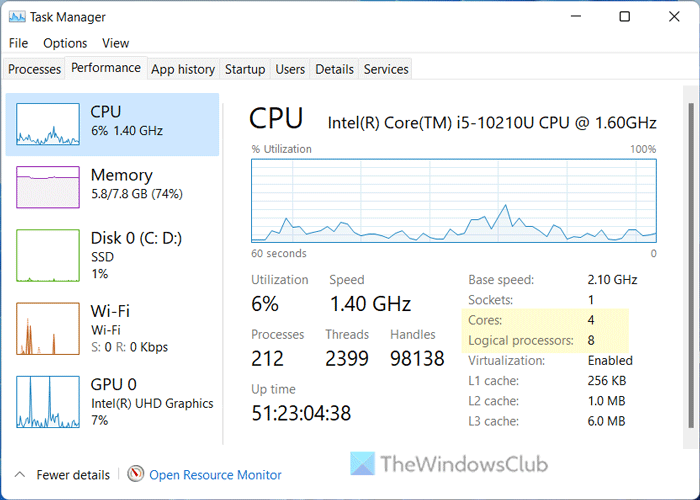700x500 pixels.
Task: Click the Resource Monitor icon
Action: (x=136, y=474)
